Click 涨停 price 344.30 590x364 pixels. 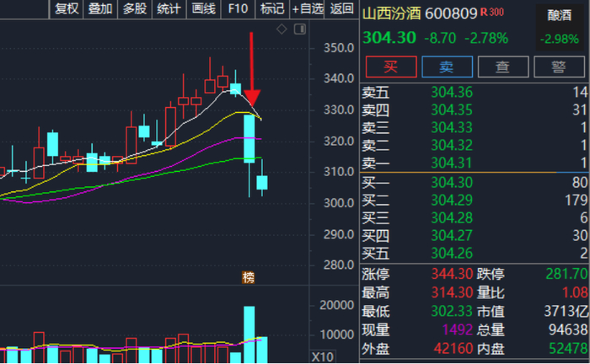point(452,274)
